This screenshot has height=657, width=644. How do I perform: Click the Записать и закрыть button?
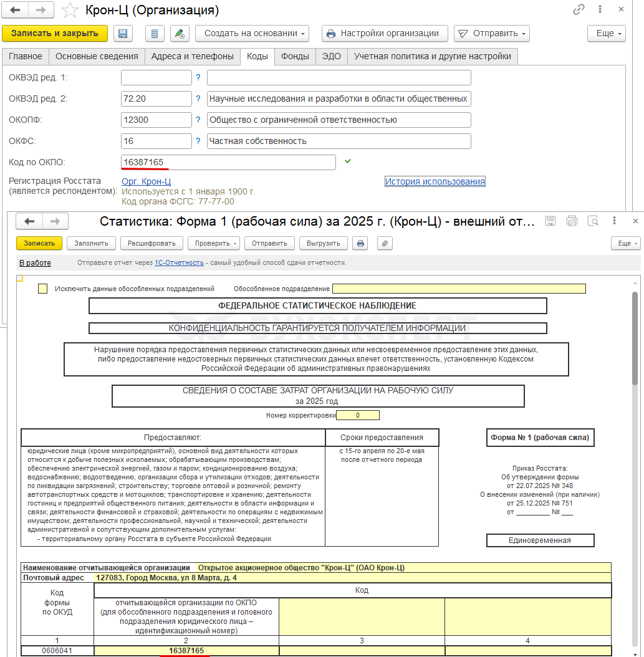click(x=55, y=34)
